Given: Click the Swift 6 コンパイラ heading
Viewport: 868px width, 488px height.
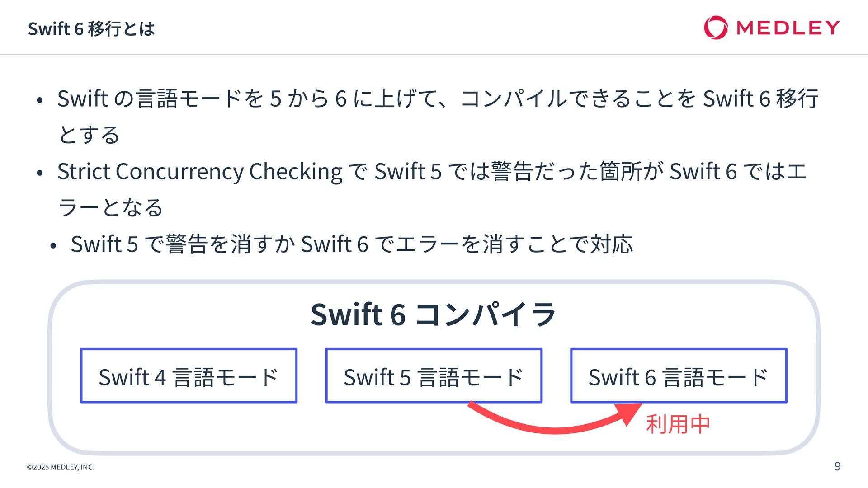Looking at the screenshot, I should pyautogui.click(x=433, y=314).
